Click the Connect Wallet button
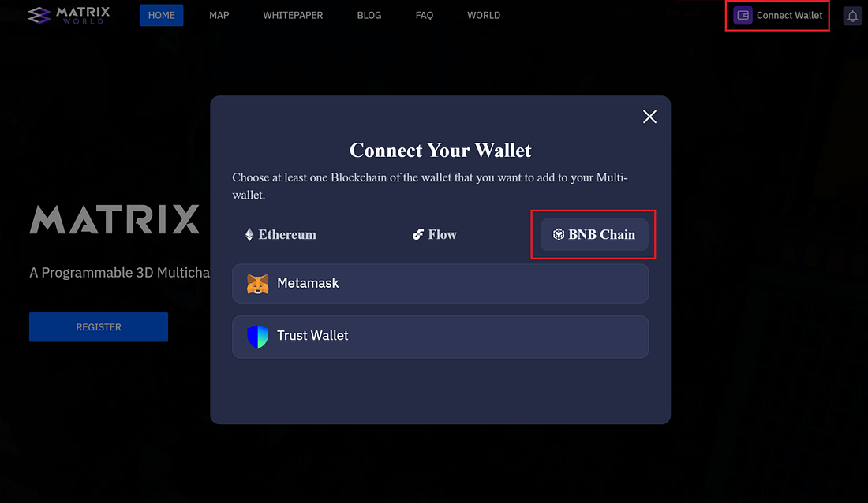This screenshot has height=503, width=868. [777, 16]
